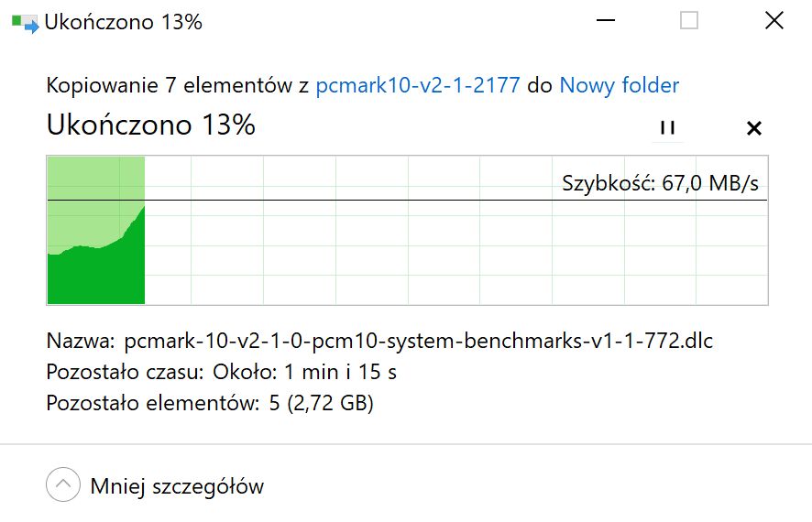Cancel the copy with the X icon
Viewport: 812px width, 522px height.
click(x=754, y=128)
